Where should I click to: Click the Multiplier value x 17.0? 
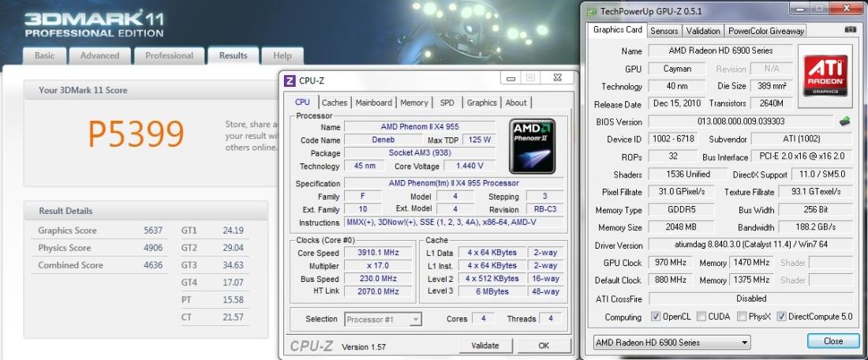coord(379,265)
